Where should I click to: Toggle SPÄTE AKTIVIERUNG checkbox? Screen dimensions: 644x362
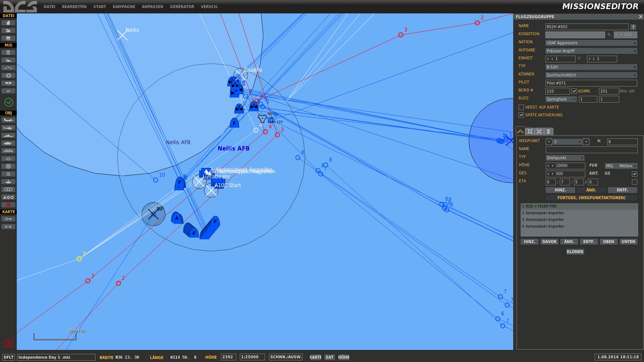click(x=521, y=115)
